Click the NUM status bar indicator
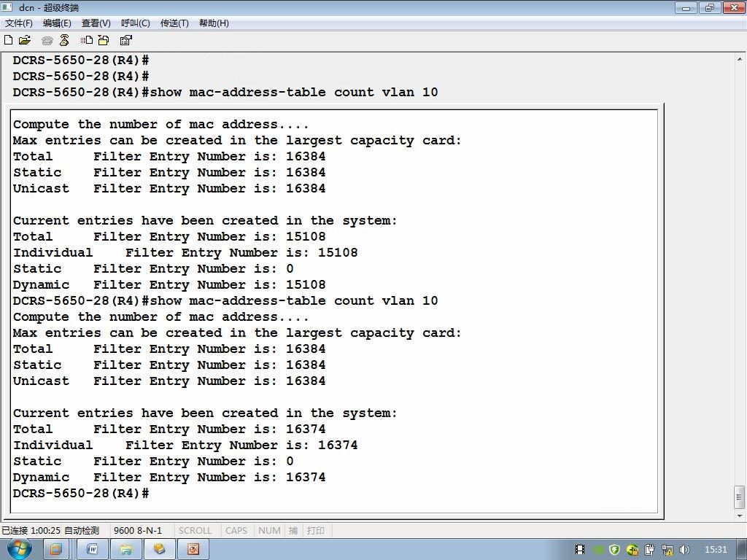Image resolution: width=747 pixels, height=560 pixels. [x=269, y=531]
